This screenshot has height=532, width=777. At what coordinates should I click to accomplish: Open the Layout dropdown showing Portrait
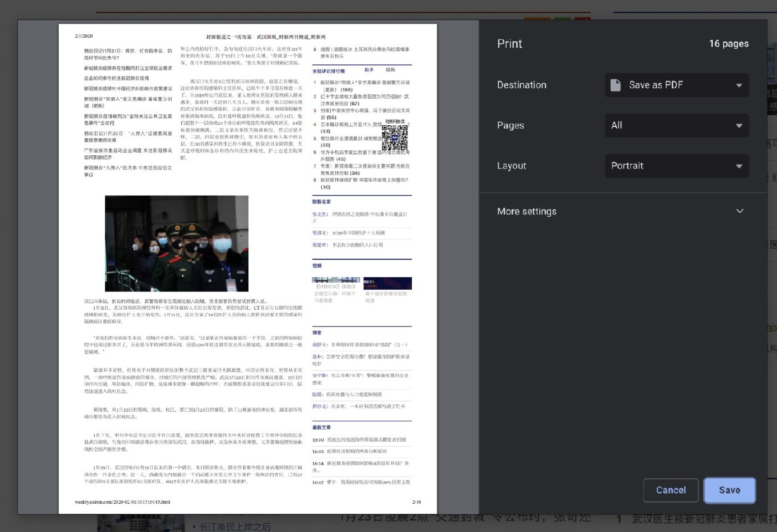click(x=676, y=166)
